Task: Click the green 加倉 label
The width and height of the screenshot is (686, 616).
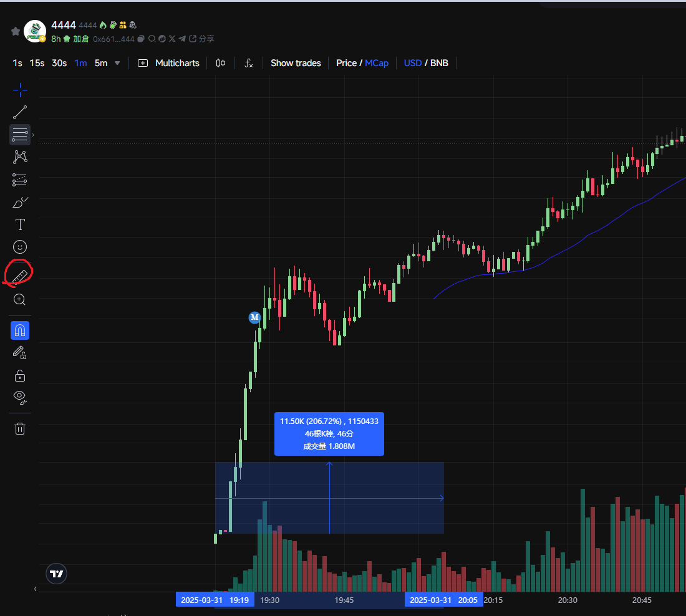Action: coord(80,39)
